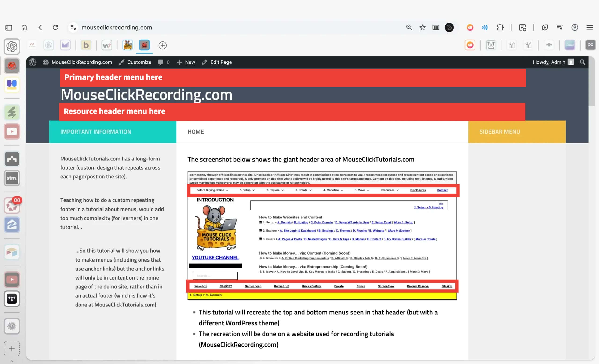
Task: Open the hamburger main menu
Action: (x=589, y=27)
